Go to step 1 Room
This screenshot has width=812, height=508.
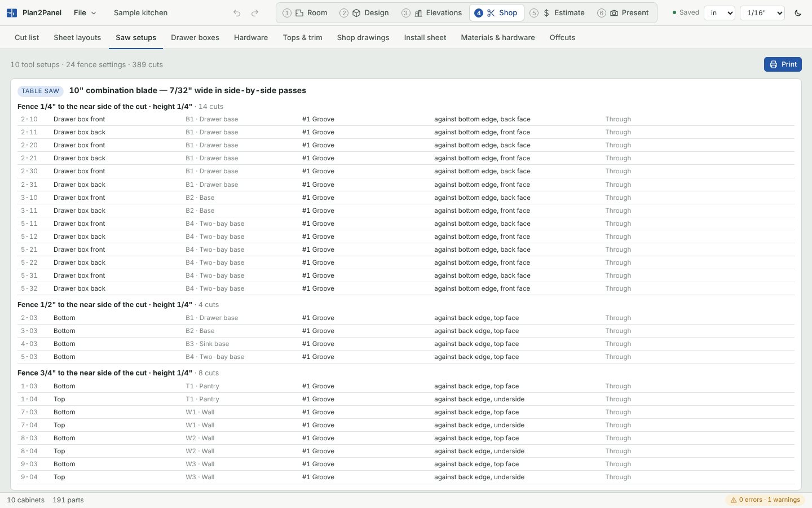tap(305, 12)
